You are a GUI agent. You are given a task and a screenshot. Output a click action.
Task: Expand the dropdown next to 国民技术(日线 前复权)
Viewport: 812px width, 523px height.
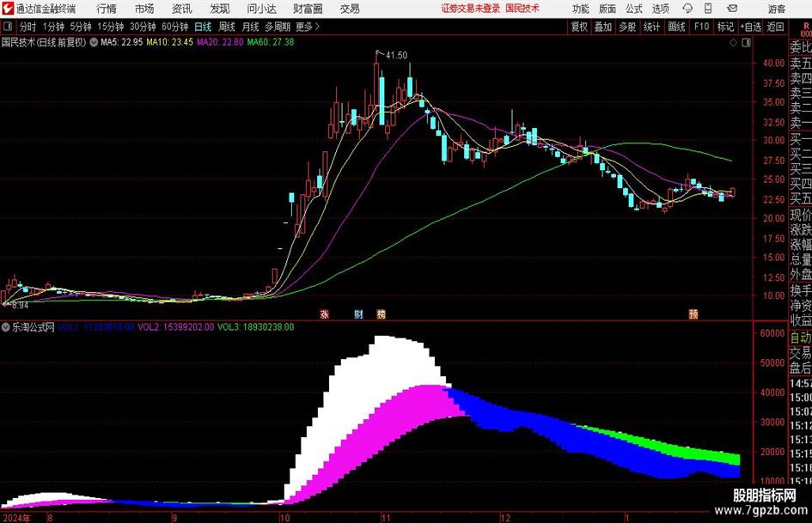[x=94, y=42]
